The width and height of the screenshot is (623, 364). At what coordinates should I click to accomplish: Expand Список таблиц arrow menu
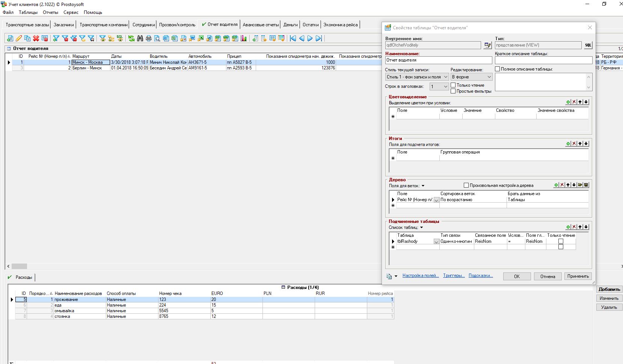coord(421,227)
